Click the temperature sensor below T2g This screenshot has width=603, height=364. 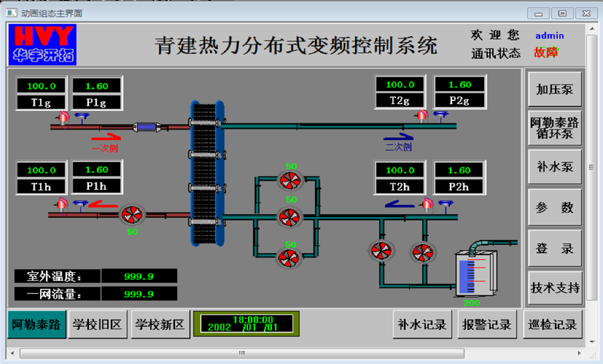[x=422, y=116]
